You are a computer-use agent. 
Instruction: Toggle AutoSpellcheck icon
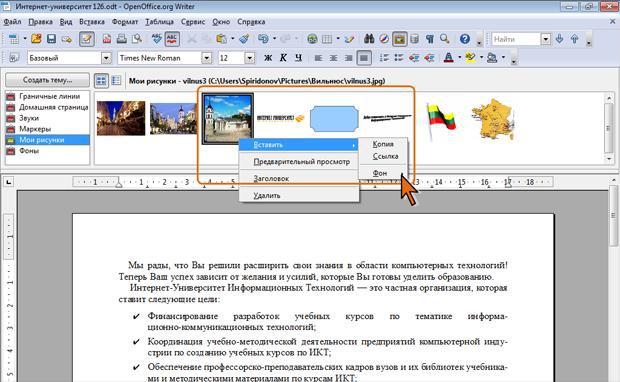(172, 39)
